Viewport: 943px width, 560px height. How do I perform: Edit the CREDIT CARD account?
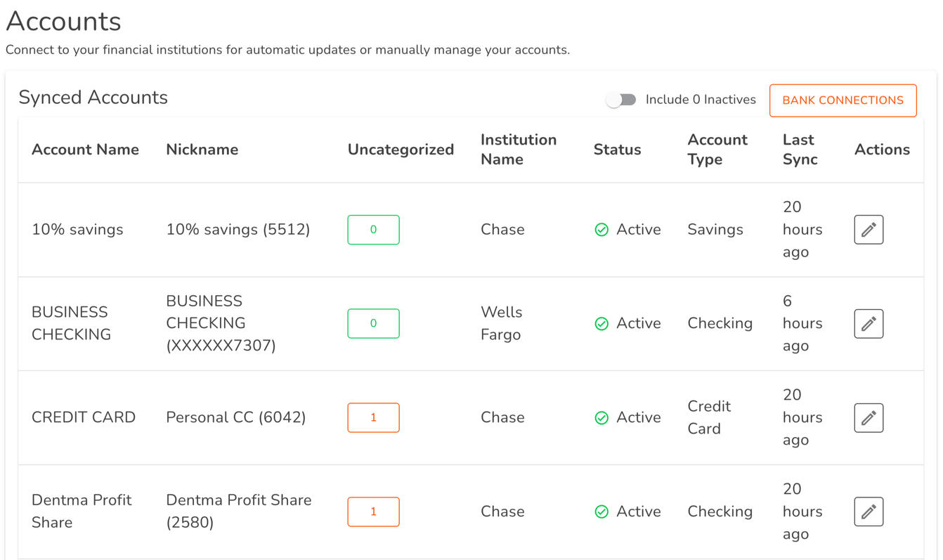click(x=869, y=418)
